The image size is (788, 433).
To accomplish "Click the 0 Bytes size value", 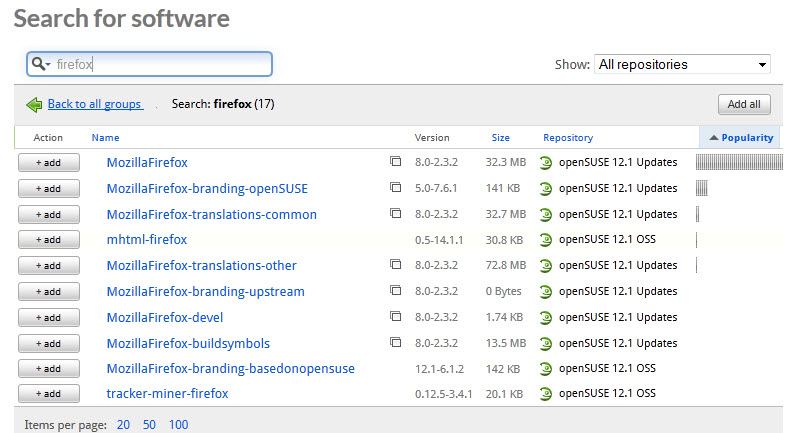I will pyautogui.click(x=504, y=291).
